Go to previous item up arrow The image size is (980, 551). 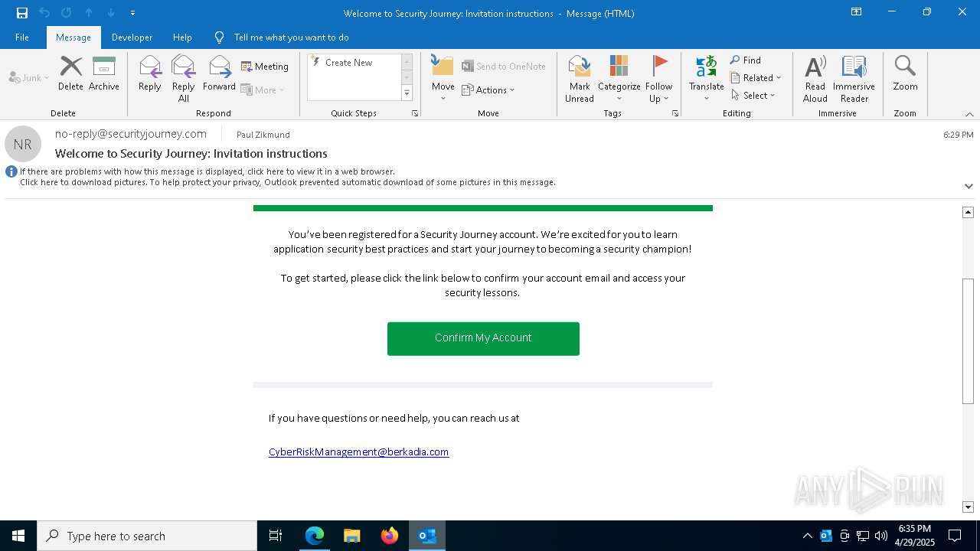coord(89,13)
